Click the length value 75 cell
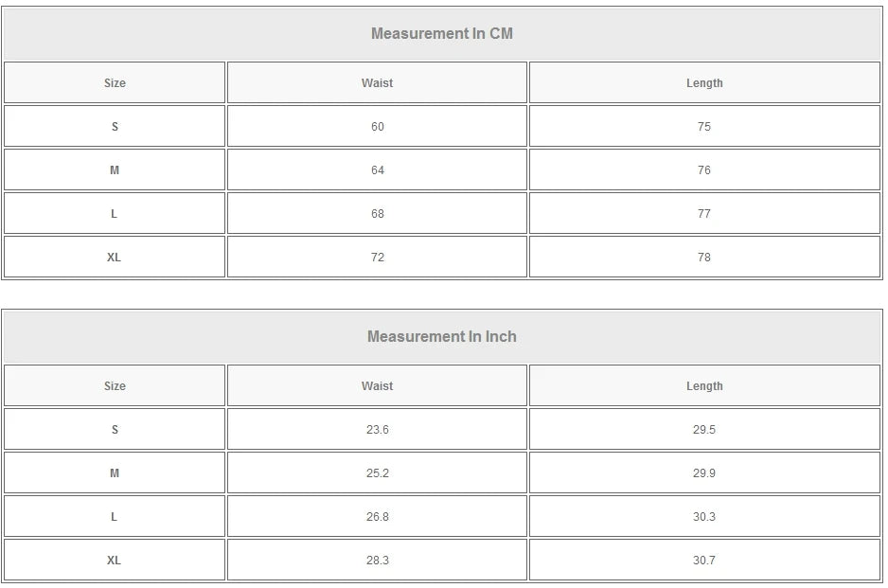 point(704,127)
